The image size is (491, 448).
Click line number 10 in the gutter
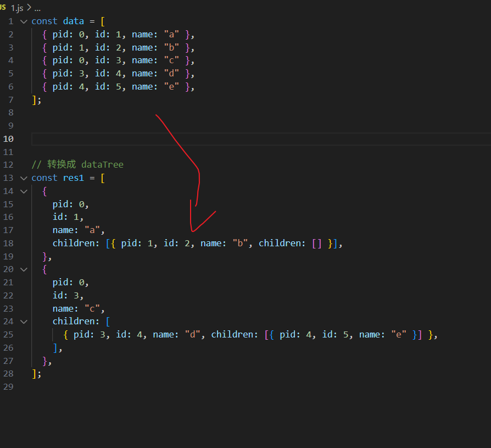pos(8,139)
